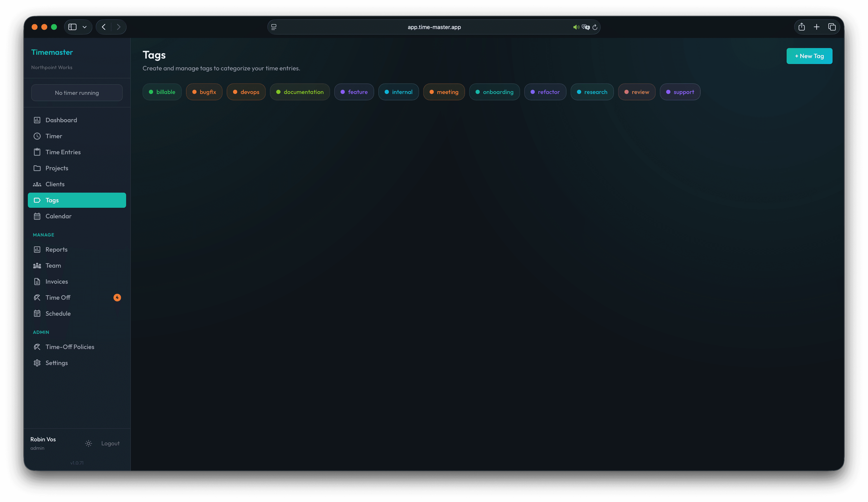Go to the Timer page
This screenshot has height=502, width=868.
[x=77, y=136]
